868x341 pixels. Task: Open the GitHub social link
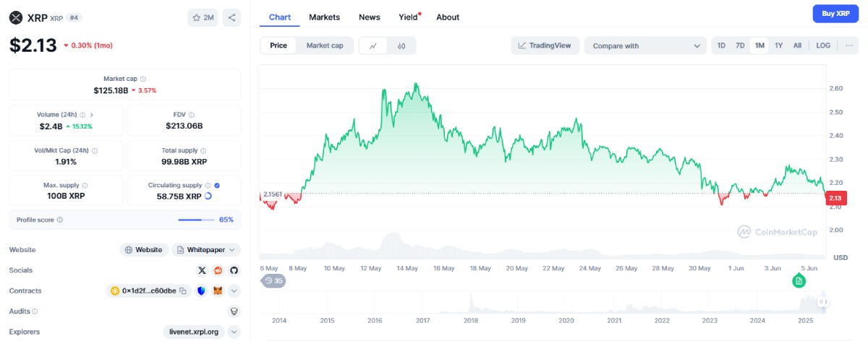click(x=234, y=270)
